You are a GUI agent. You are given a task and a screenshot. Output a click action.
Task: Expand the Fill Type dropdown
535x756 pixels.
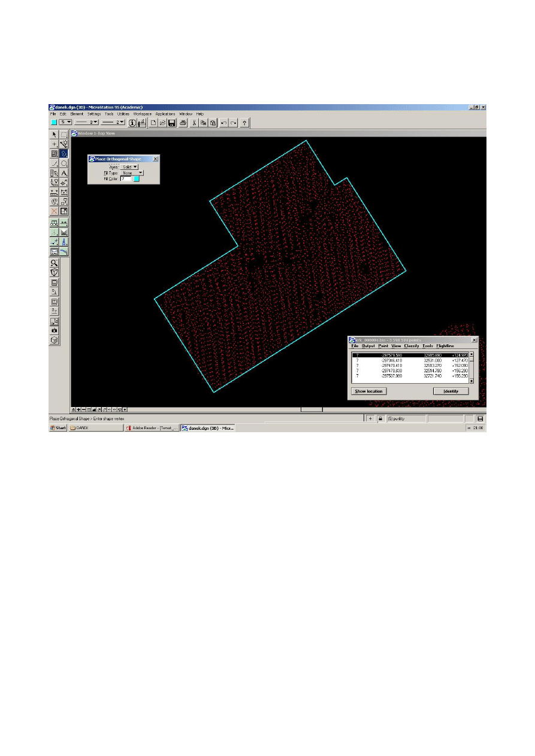(x=132, y=173)
